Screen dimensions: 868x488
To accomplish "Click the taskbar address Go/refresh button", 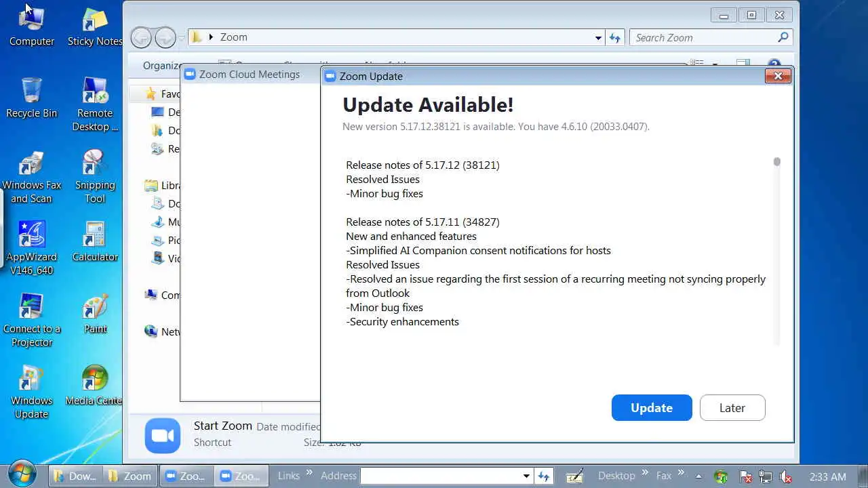I will (x=543, y=476).
